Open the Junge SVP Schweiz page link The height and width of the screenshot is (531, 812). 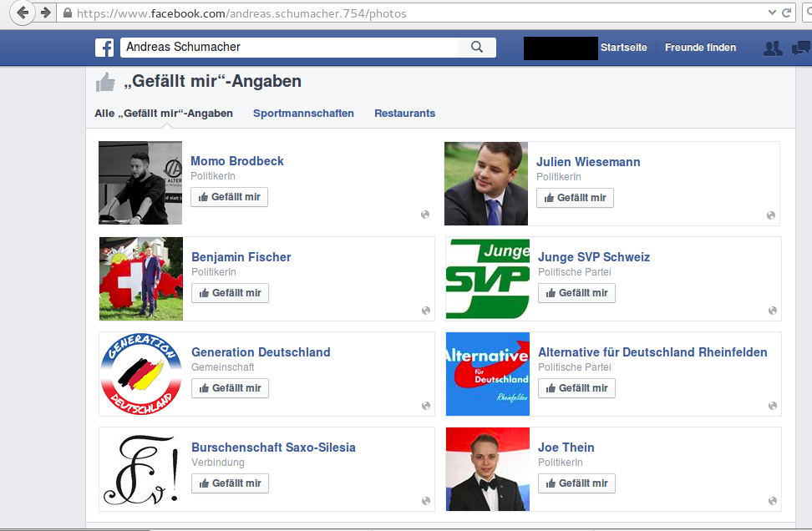pyautogui.click(x=594, y=257)
